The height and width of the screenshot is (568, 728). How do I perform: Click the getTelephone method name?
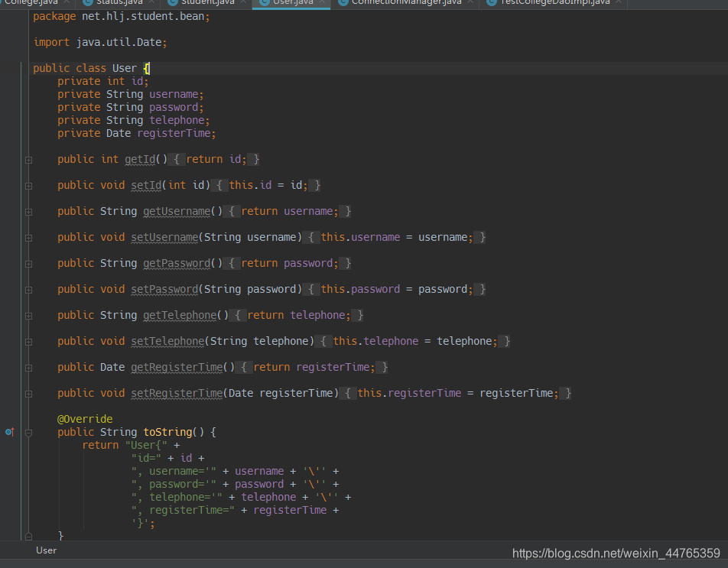180,315
